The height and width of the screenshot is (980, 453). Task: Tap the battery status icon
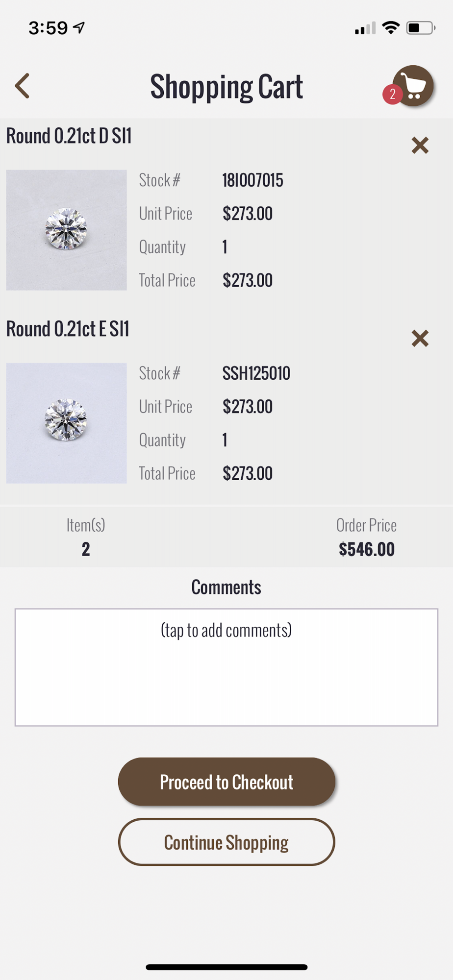(421, 28)
